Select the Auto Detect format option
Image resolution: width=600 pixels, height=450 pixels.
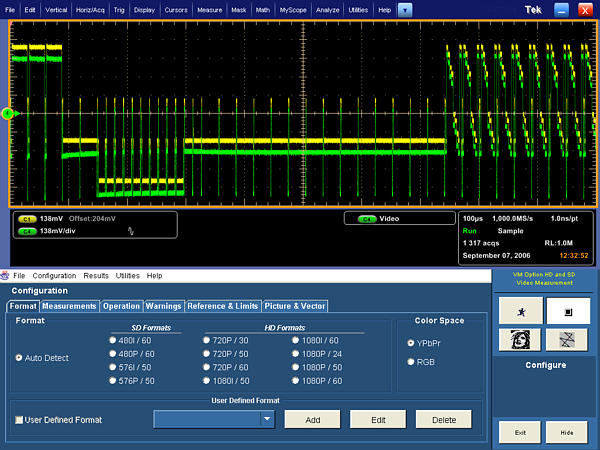pos(20,358)
